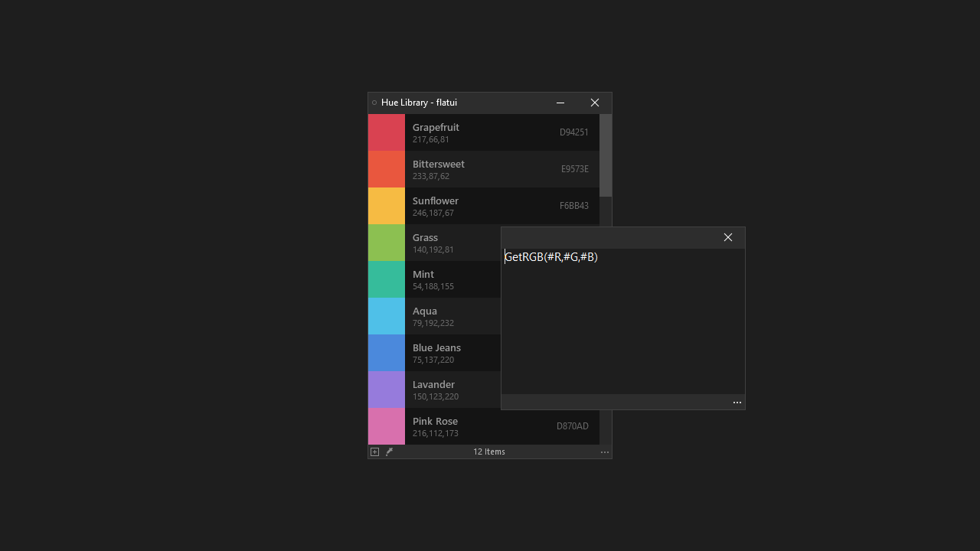The width and height of the screenshot is (980, 551).
Task: Click the color list vertical scrollbar thumb
Action: [606, 155]
